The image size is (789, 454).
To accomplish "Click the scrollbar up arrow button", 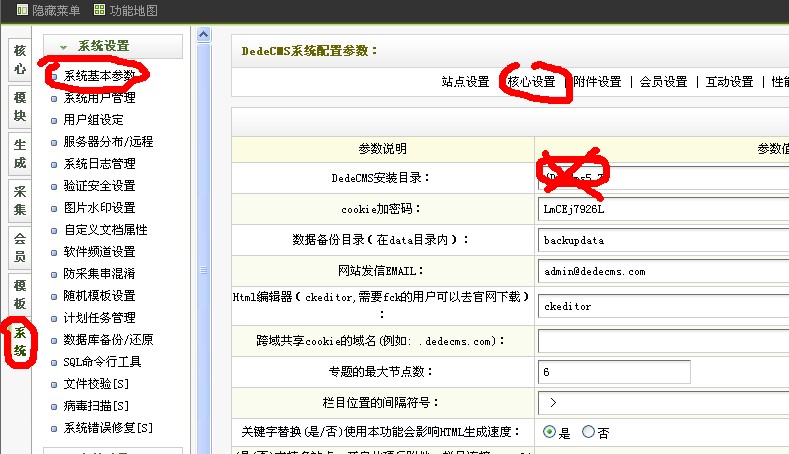I will tap(203, 35).
